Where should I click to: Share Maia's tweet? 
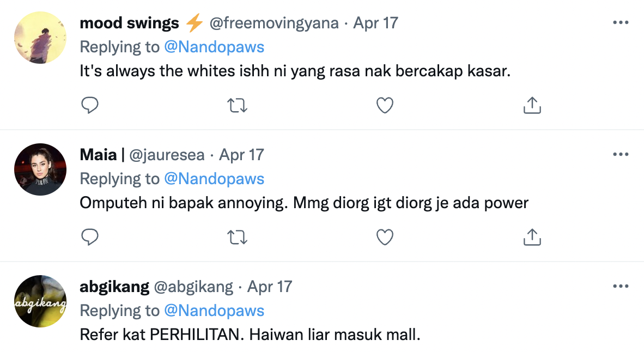532,236
